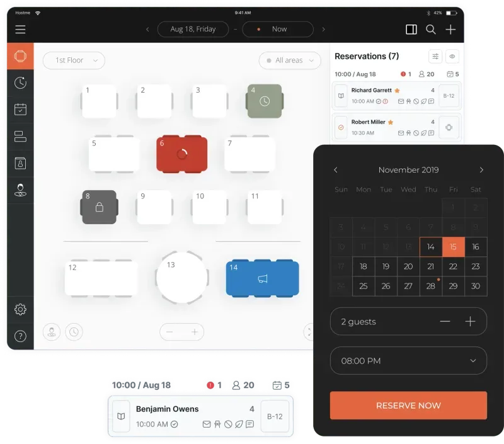Select table 1 on floor plan
Viewport: 504px width, 444px height.
(99, 101)
